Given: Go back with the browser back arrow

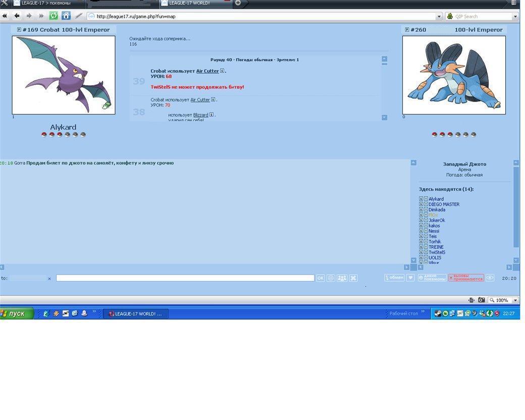Looking at the screenshot, I should (17, 16).
